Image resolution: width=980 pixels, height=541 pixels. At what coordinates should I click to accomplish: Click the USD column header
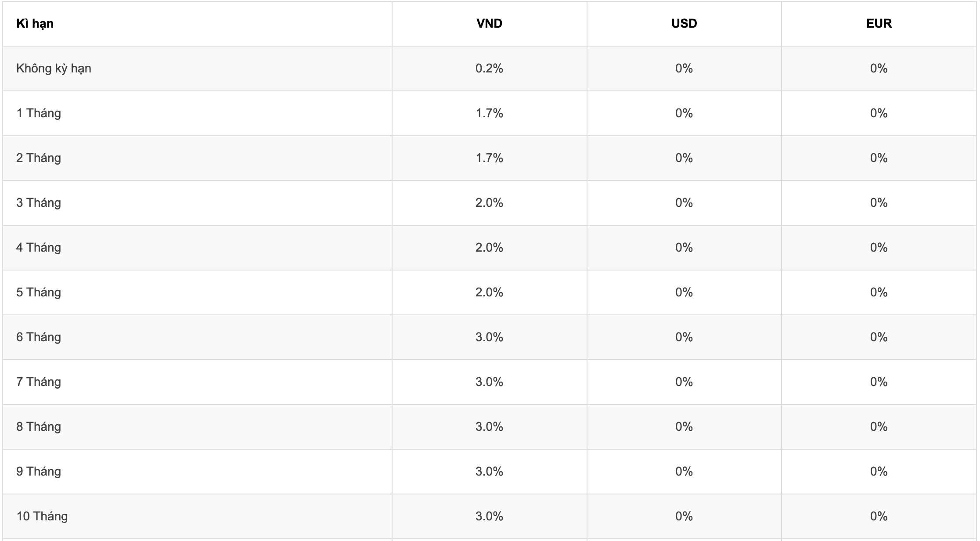(x=684, y=24)
